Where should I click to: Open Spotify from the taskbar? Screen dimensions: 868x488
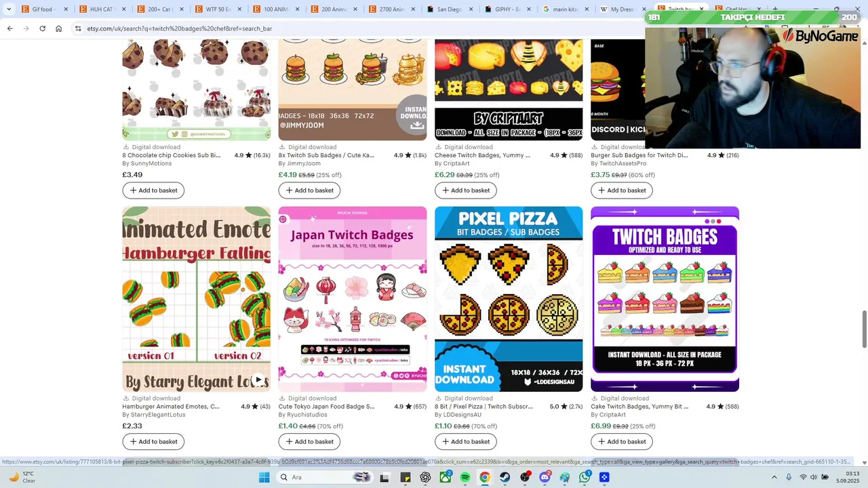[x=465, y=477]
